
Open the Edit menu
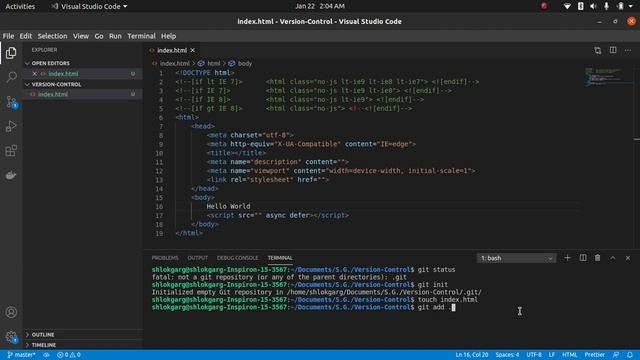pyautogui.click(x=26, y=36)
